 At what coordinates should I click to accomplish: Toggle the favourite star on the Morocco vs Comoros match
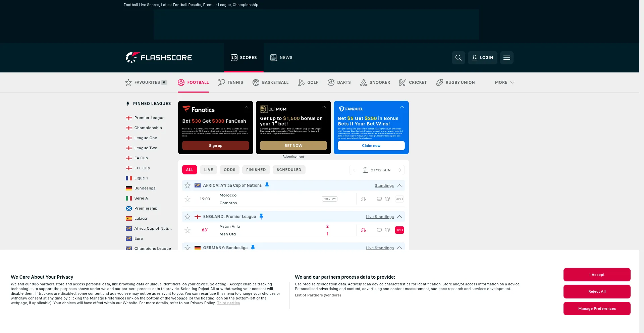pos(187,199)
